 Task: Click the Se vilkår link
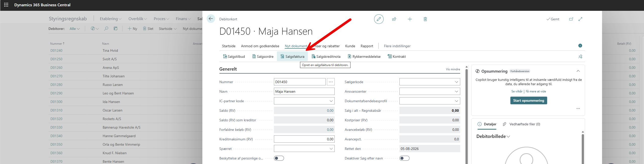[517, 91]
